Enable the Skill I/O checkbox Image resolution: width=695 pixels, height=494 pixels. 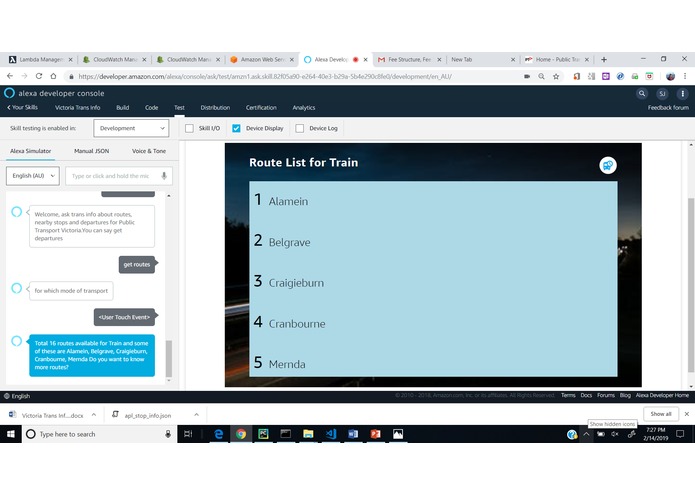click(189, 128)
